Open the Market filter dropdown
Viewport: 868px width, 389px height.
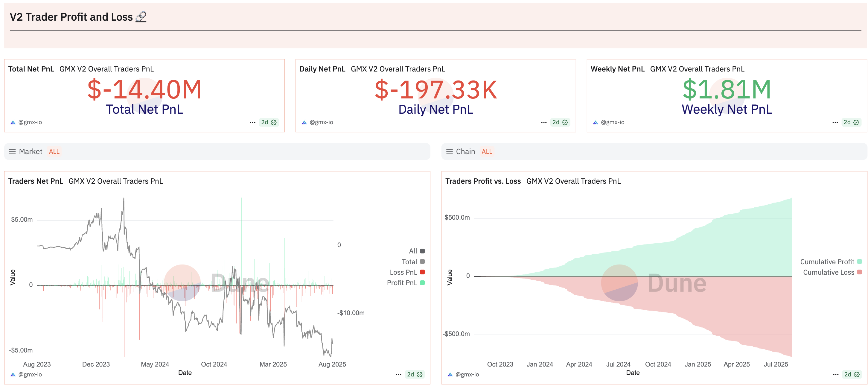(x=30, y=152)
